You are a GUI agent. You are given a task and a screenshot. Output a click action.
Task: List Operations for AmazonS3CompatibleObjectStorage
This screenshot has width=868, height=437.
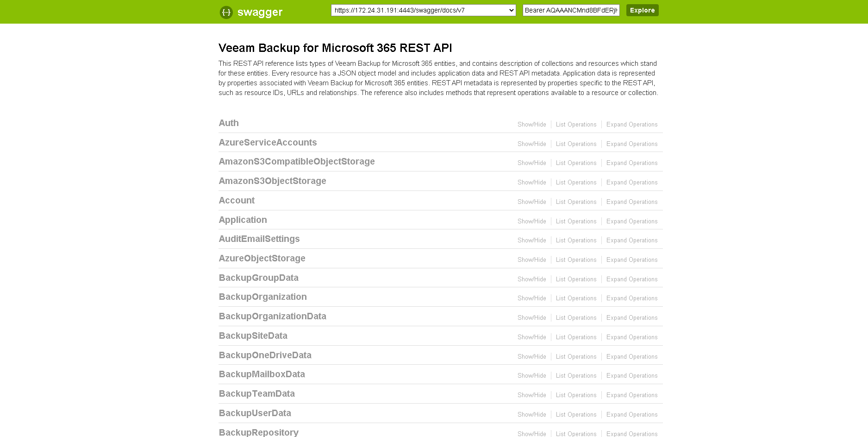[576, 163]
